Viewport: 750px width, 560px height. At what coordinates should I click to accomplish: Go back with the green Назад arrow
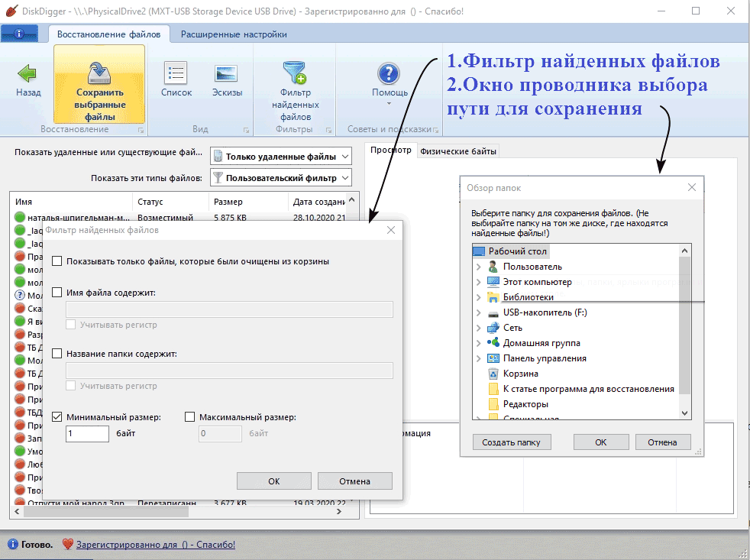pos(27,73)
